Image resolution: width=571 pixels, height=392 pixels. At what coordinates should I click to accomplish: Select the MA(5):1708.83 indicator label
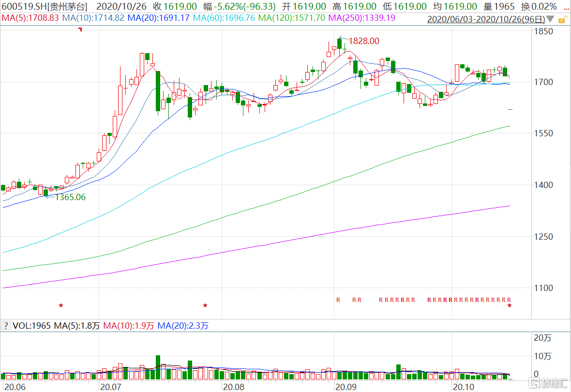[x=30, y=18]
